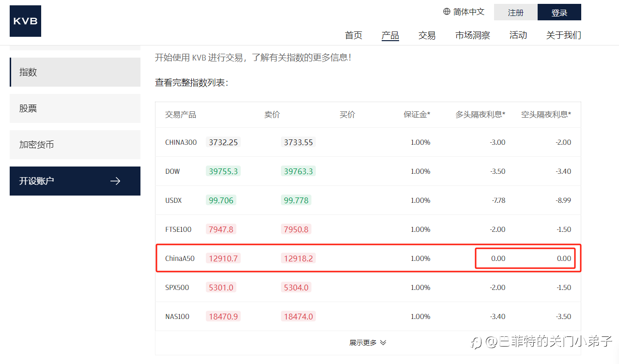Select the USDX product name

173,200
